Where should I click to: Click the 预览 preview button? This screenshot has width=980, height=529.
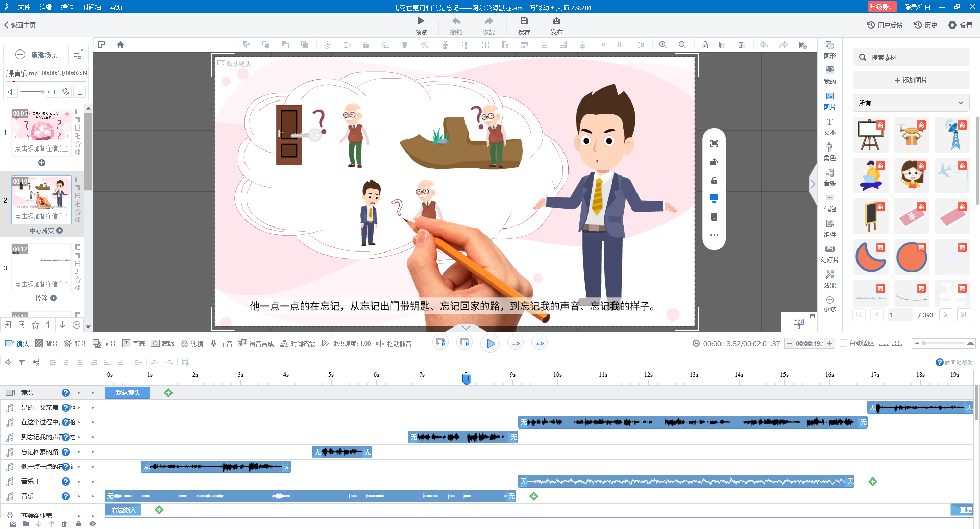click(421, 26)
